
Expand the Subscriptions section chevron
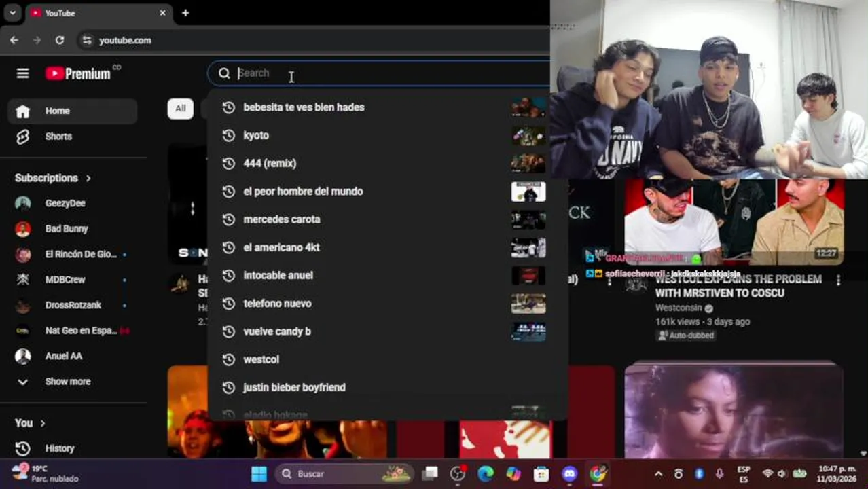88,178
